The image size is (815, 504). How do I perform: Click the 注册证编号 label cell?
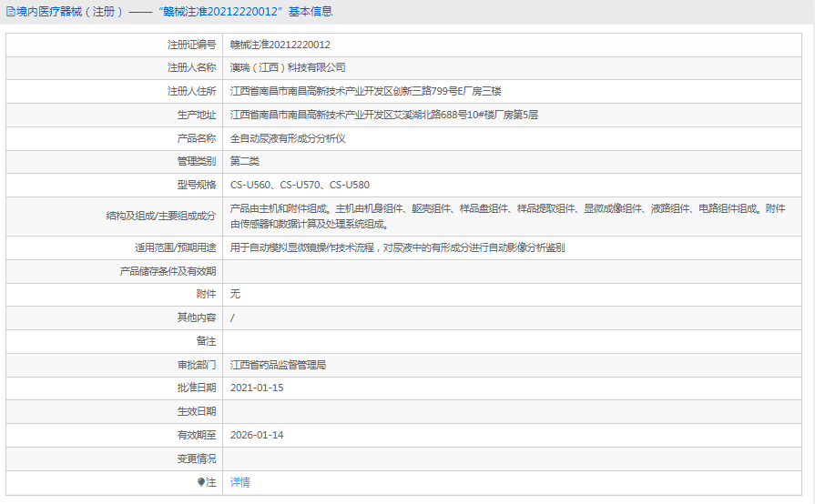pyautogui.click(x=191, y=45)
